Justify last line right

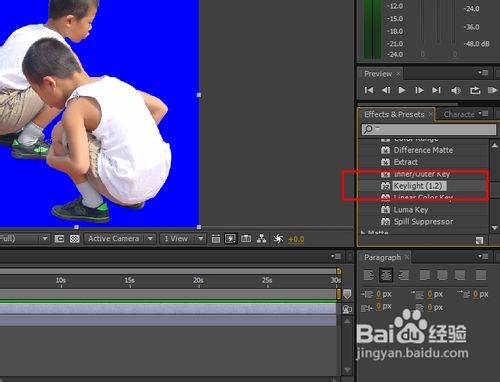[x=459, y=275]
